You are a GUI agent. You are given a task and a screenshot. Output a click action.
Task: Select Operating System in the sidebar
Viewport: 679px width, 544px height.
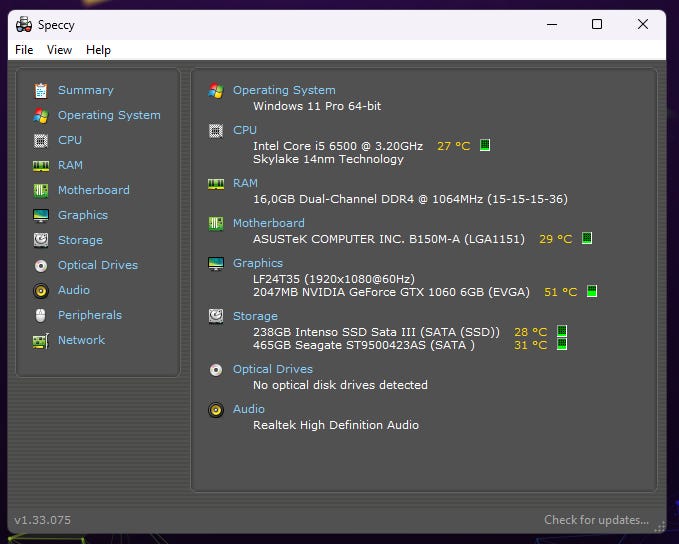click(x=108, y=115)
